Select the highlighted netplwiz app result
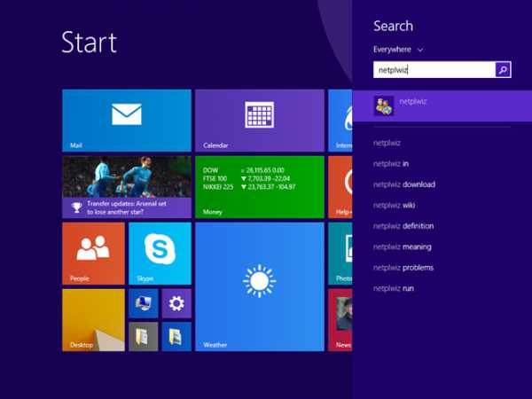This screenshot has width=532, height=399. (442, 106)
